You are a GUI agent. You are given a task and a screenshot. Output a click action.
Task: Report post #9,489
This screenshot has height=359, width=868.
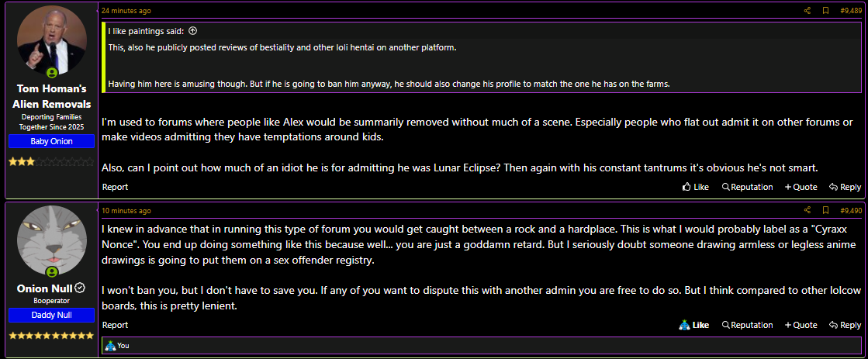tap(115, 187)
